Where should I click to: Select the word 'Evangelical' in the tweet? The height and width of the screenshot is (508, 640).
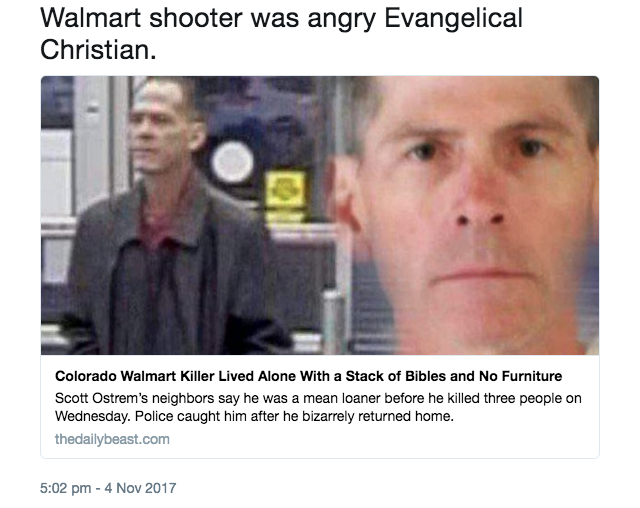(453, 19)
